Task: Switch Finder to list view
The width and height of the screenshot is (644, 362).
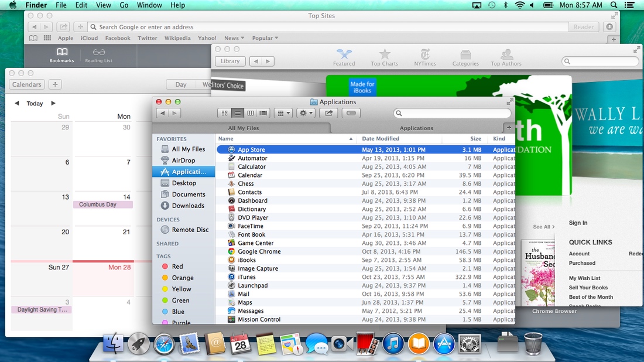Action: tap(237, 113)
